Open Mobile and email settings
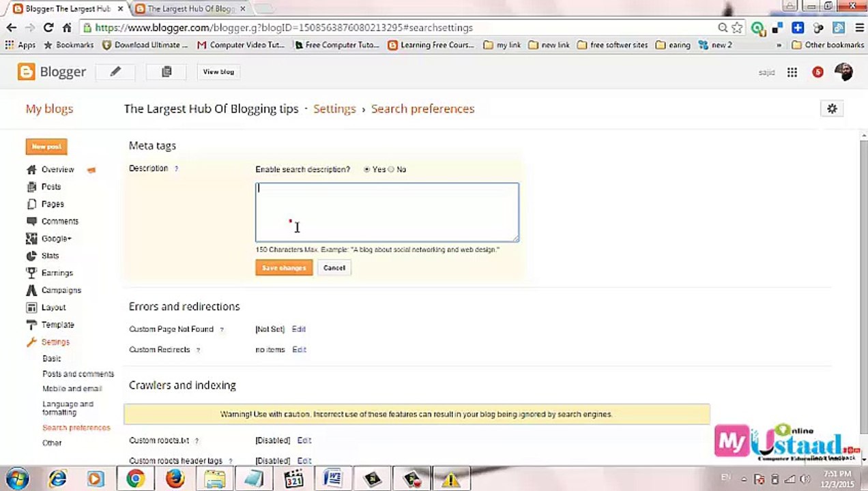 pyautogui.click(x=72, y=389)
